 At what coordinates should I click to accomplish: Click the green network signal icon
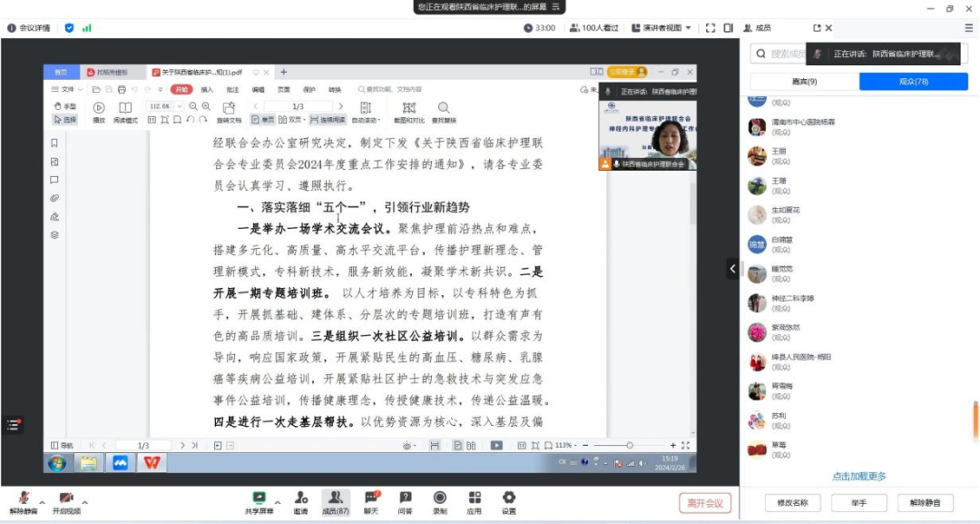coord(87,28)
